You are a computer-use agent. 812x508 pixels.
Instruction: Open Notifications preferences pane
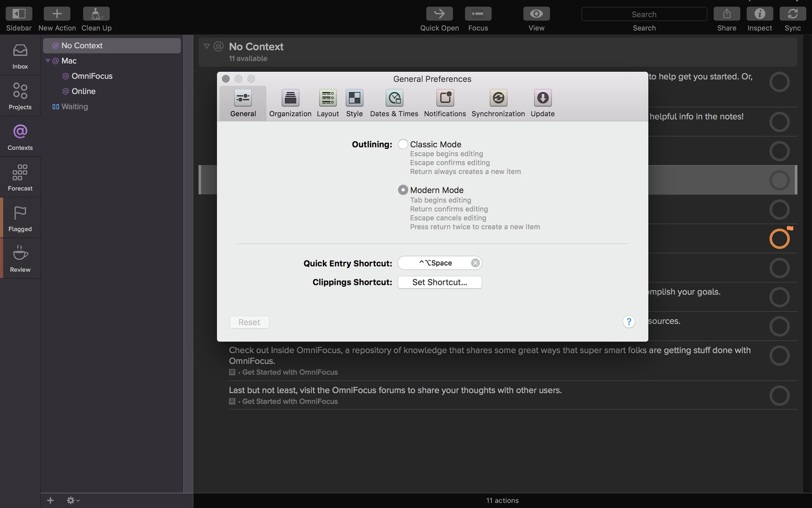coord(445,103)
